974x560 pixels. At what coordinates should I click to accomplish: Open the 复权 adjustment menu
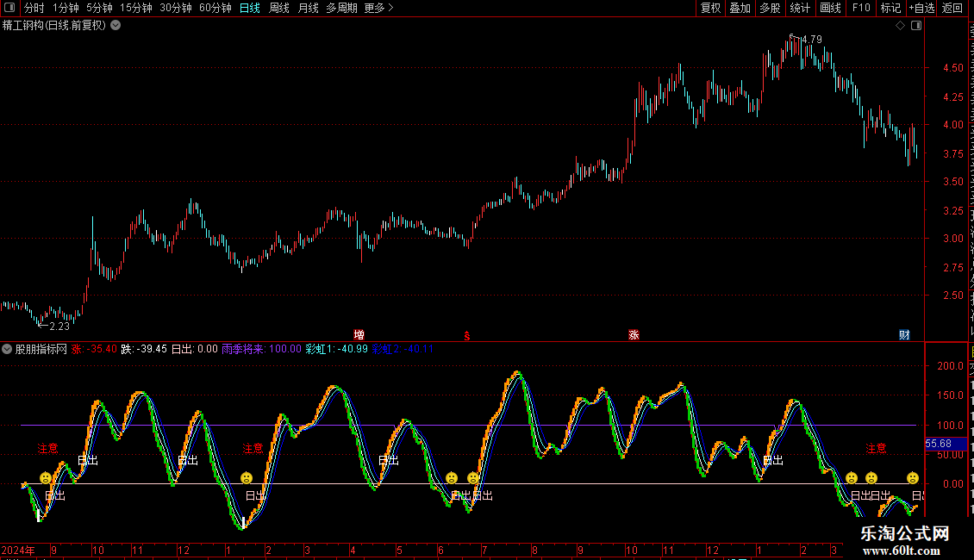710,8
